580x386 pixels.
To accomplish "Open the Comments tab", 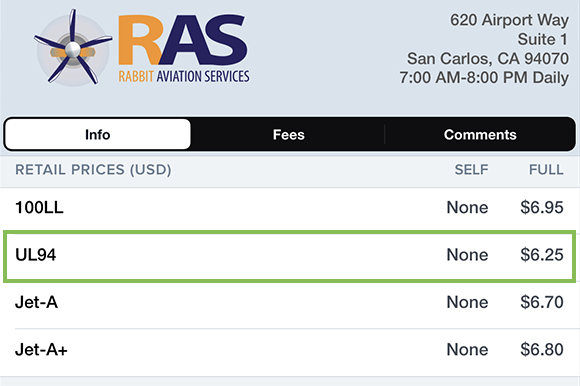I will (x=480, y=135).
